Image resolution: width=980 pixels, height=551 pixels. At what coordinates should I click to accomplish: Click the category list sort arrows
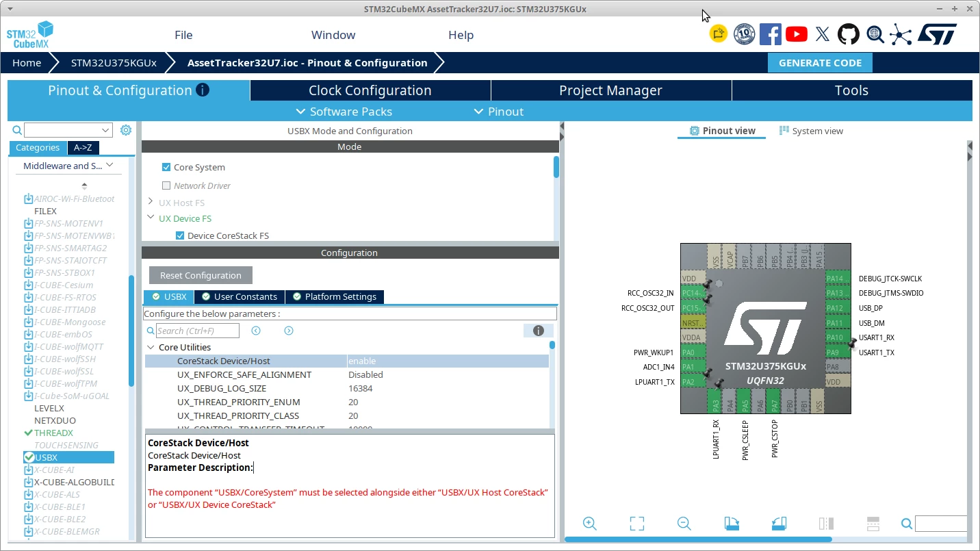click(84, 185)
